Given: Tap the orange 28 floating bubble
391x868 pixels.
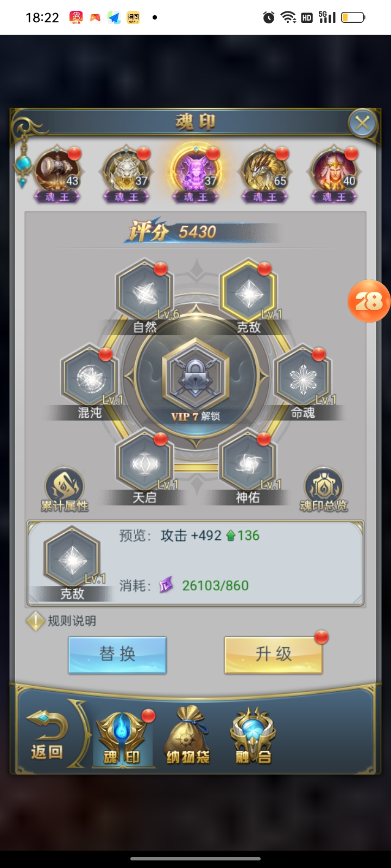Looking at the screenshot, I should pos(369,301).
